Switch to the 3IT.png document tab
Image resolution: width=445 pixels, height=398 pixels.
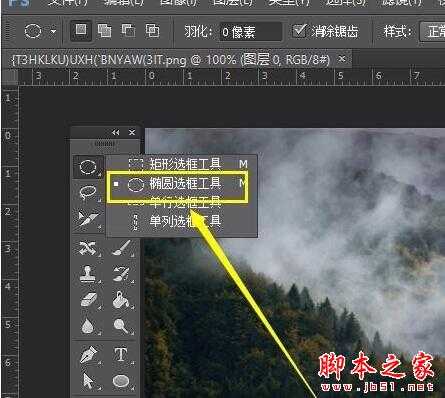click(x=170, y=60)
